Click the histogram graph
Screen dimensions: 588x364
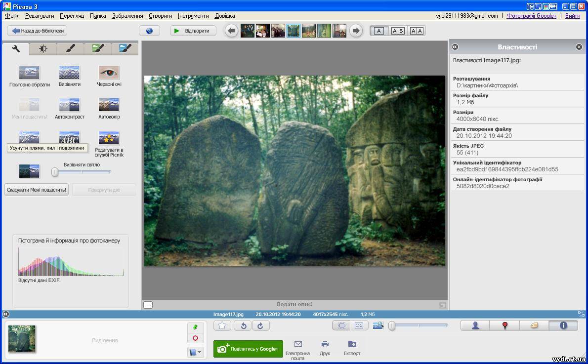[71, 262]
